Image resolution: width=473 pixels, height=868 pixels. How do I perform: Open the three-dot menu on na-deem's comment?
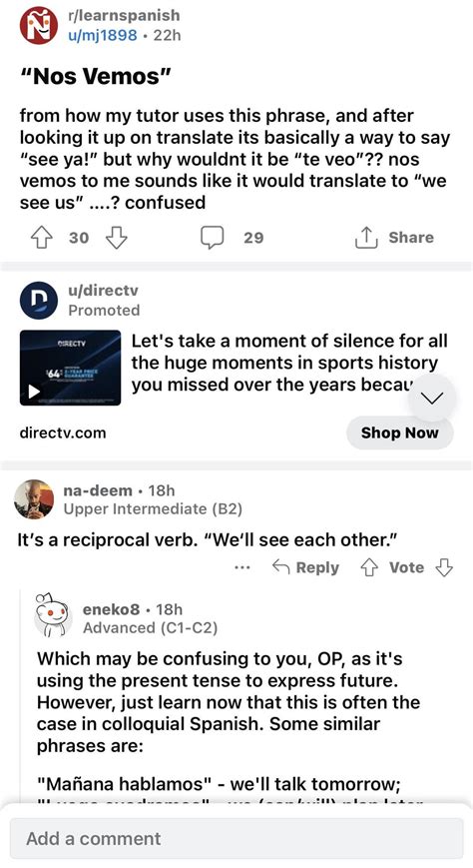pos(242,567)
